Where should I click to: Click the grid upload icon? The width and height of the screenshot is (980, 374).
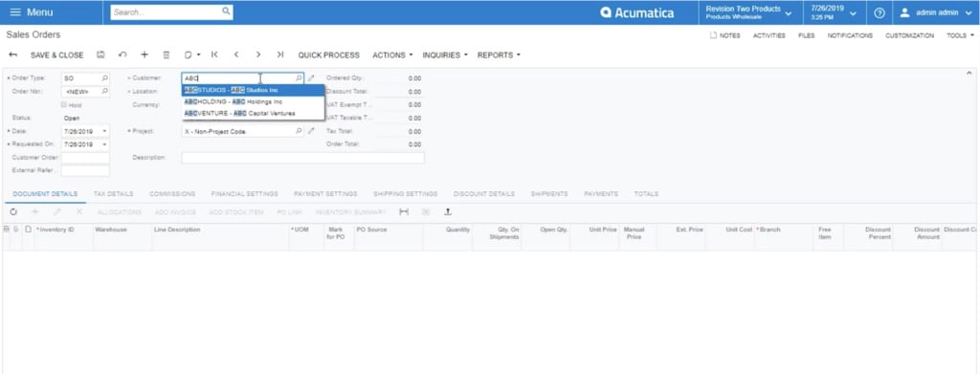pyautogui.click(x=448, y=212)
